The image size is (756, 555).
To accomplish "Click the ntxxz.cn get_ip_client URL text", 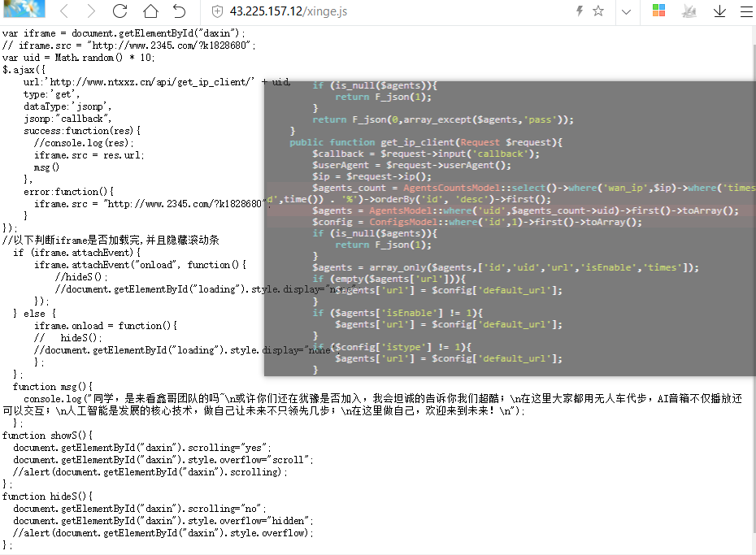I will point(156,82).
